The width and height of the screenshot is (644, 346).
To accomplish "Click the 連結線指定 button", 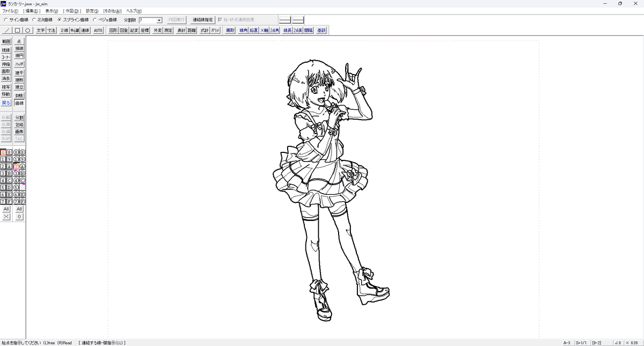I will tap(203, 19).
